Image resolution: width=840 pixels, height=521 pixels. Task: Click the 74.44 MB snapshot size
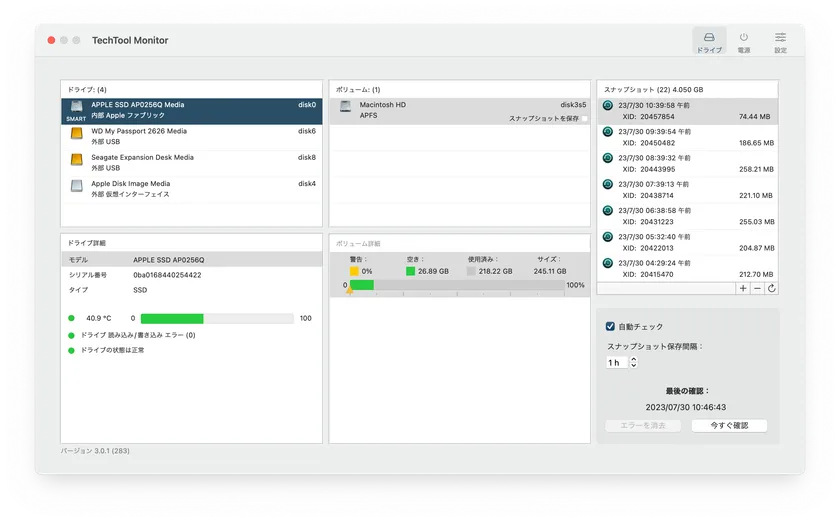(754, 117)
